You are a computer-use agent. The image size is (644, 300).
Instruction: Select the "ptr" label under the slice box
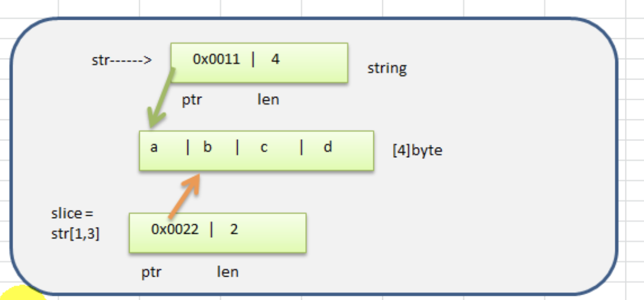tap(151, 273)
